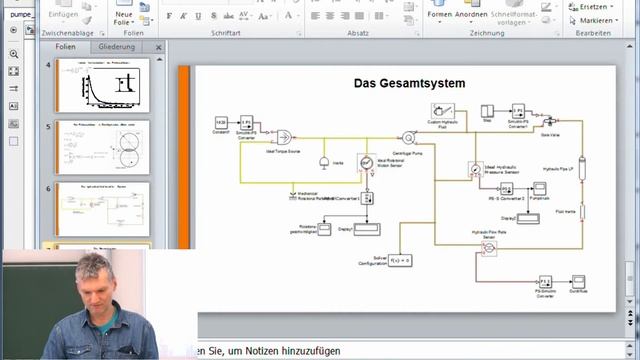This screenshot has width=640, height=360.
Task: Click the fit-to-screen icon in left sidebar
Action: [13, 71]
